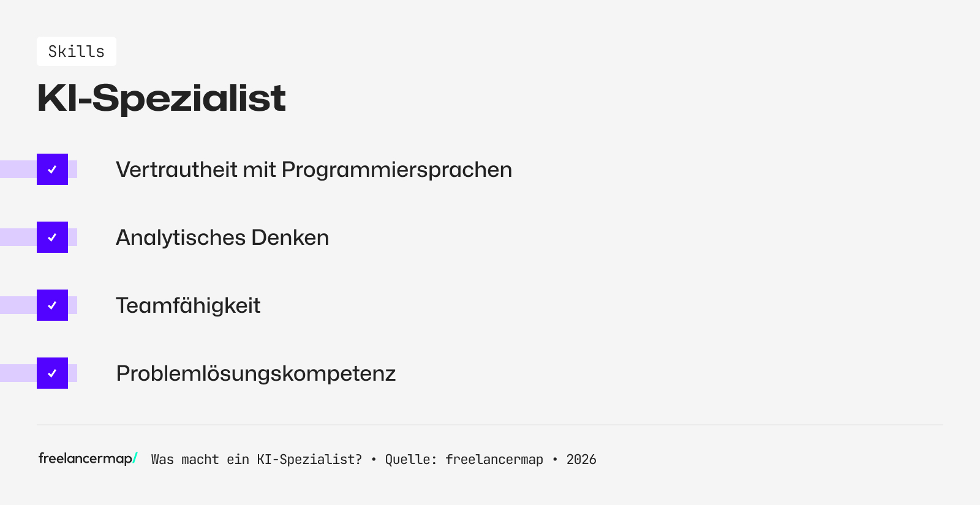Click the teal slash ending the freelancermap logo
The width and height of the screenshot is (980, 505).
coord(135,458)
